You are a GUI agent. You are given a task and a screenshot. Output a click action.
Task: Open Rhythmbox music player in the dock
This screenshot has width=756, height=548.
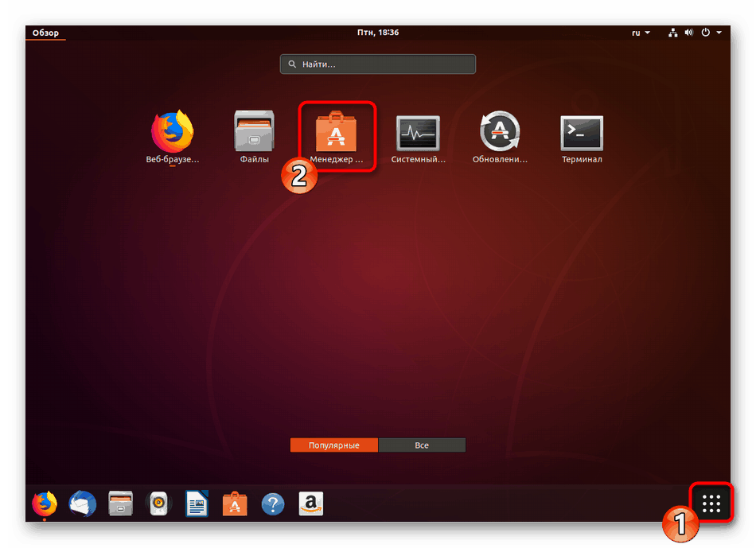click(158, 503)
